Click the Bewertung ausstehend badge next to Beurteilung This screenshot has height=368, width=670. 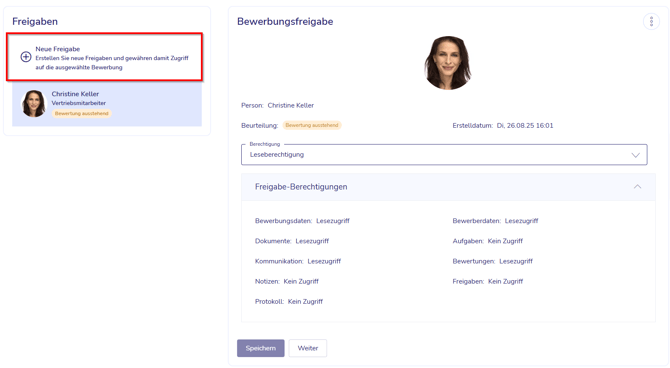312,125
